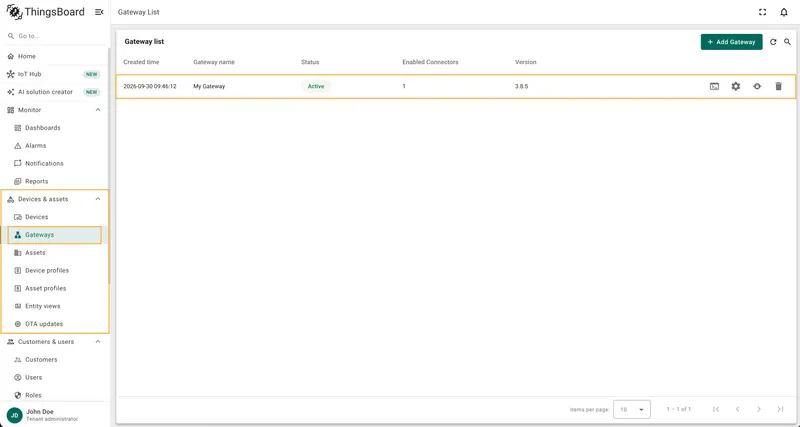Click the Gateway name column header
The width and height of the screenshot is (800, 427).
click(214, 62)
